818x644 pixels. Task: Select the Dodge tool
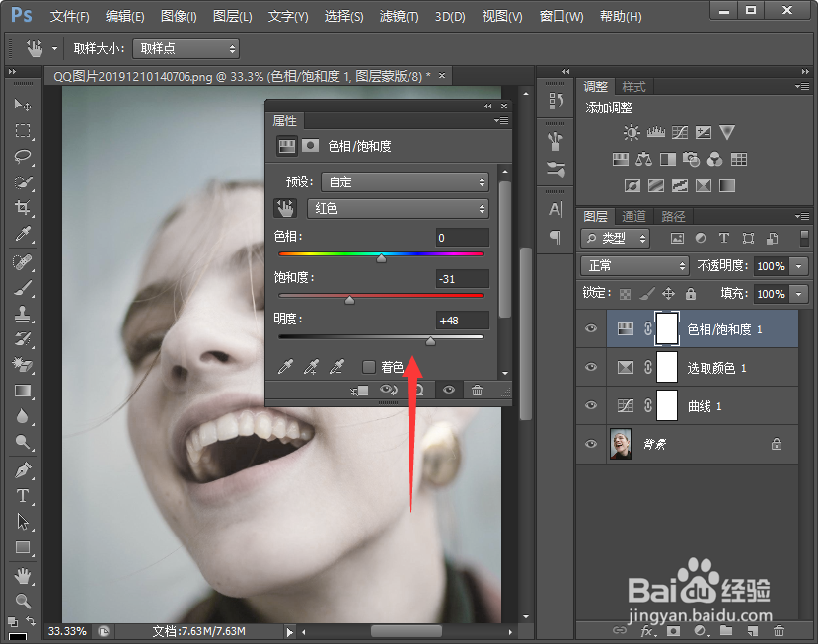(23, 442)
